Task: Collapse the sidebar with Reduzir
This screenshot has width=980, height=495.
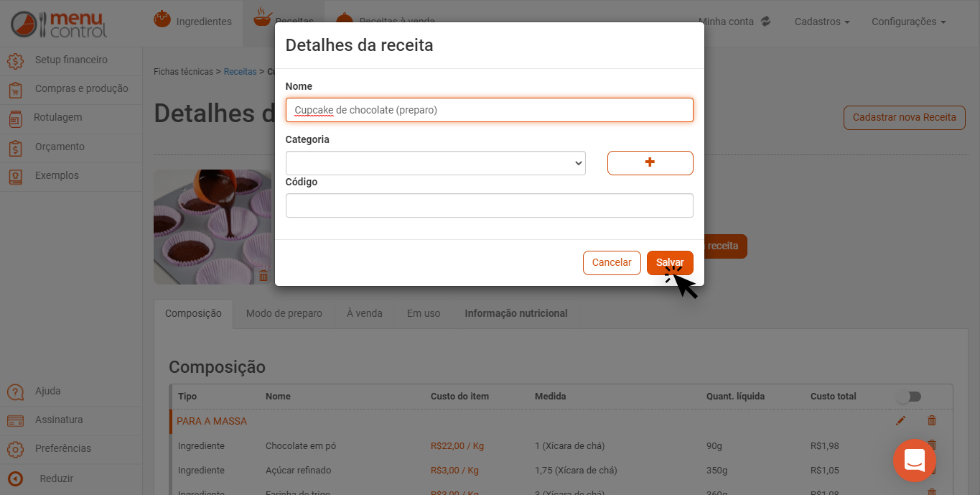Action: (x=71, y=478)
